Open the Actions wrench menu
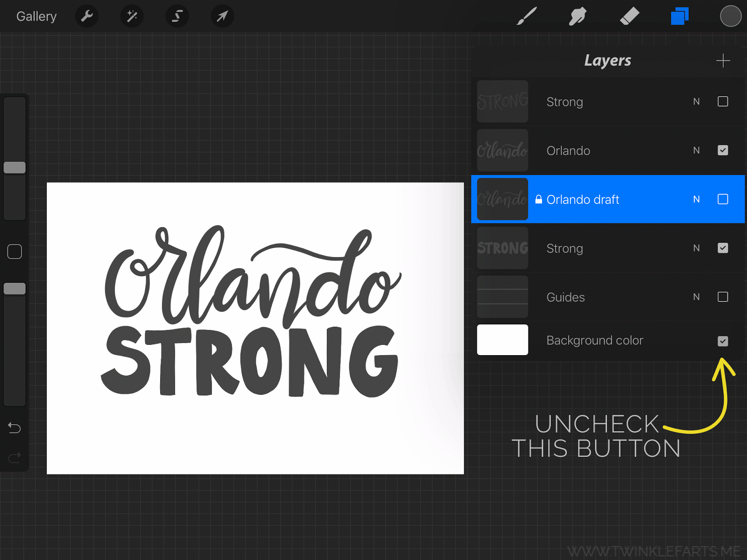 (x=87, y=16)
